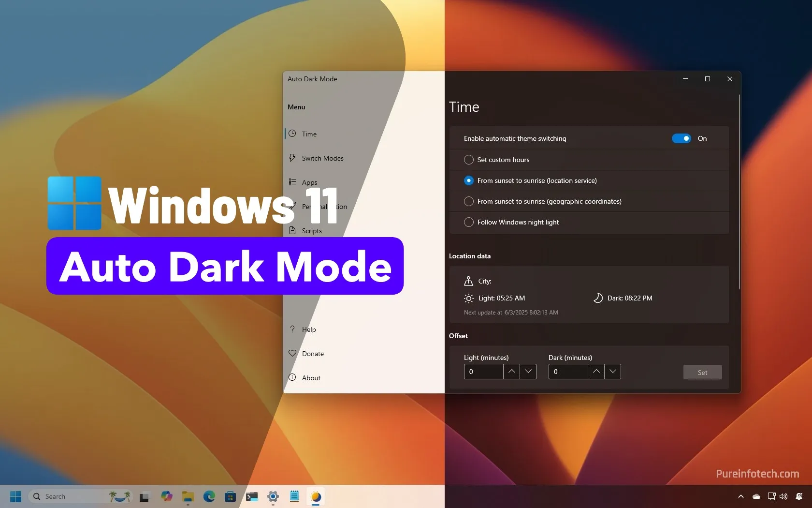Click the Light: 05:25 AM text

502,298
